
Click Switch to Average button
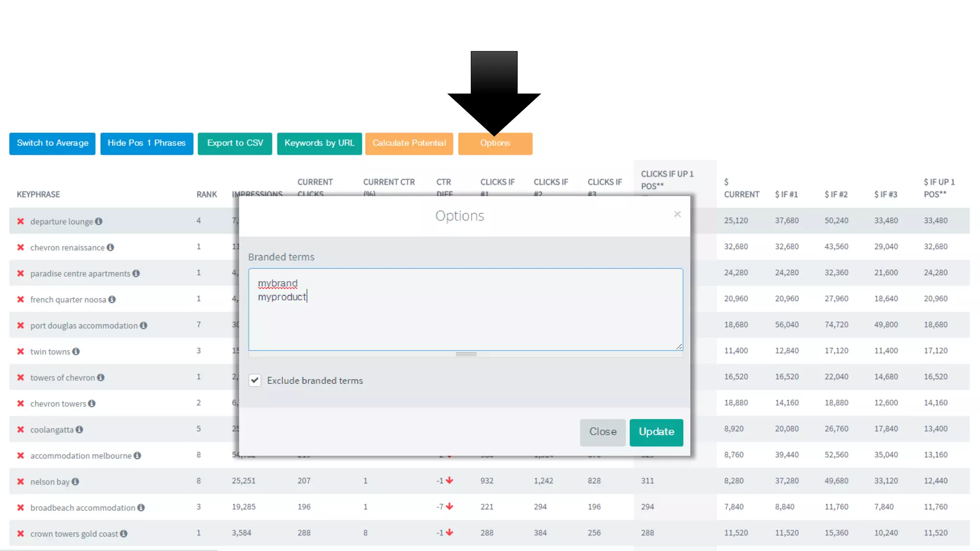point(53,143)
